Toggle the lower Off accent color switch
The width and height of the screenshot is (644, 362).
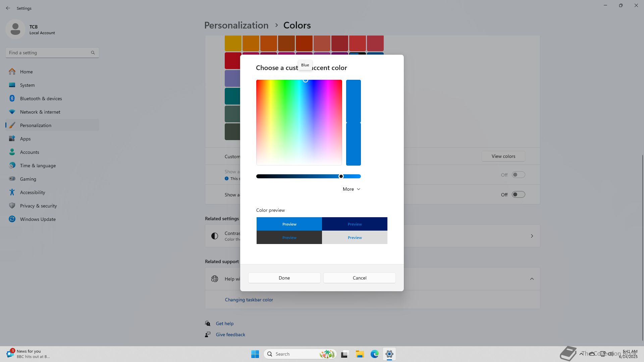[518, 195]
